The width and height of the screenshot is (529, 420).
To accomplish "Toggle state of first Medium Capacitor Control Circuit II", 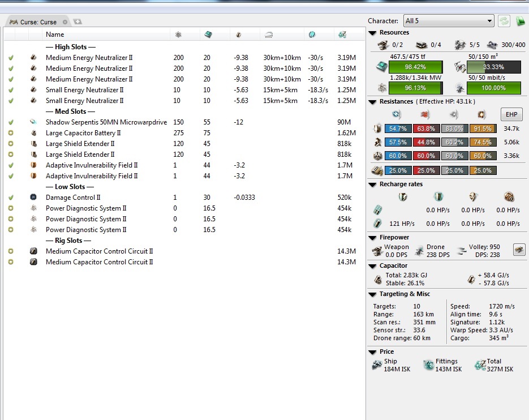I will pyautogui.click(x=11, y=251).
